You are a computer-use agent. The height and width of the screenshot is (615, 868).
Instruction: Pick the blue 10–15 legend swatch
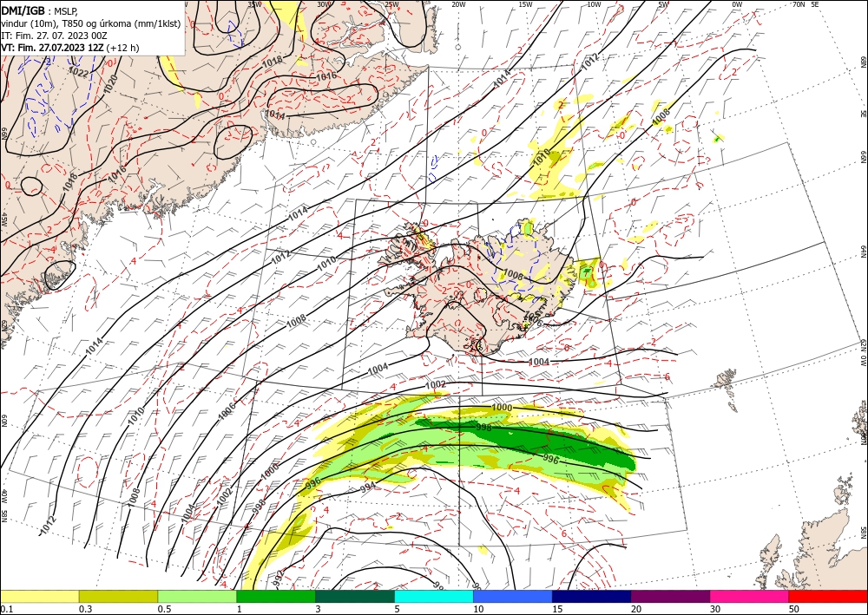coord(513,596)
